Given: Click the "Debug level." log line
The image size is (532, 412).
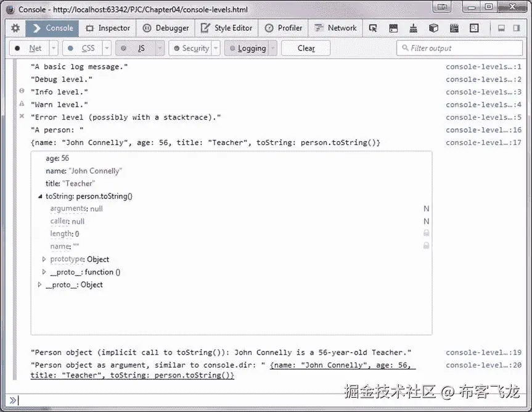Looking at the screenshot, I should coord(62,80).
